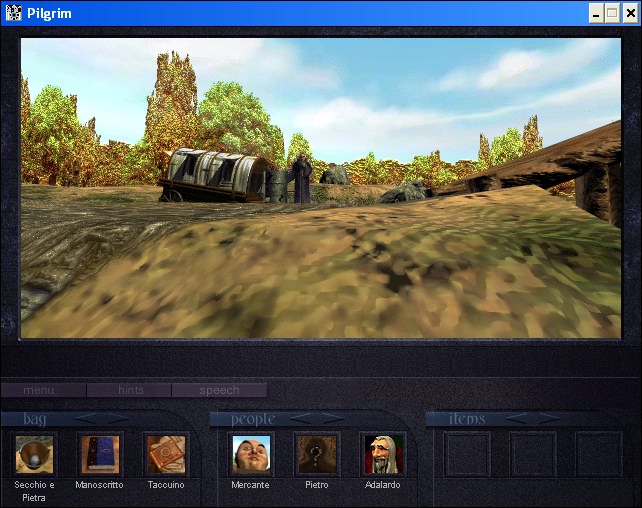Page the people list right with its arrow
This screenshot has height=508, width=642.
pos(332,418)
